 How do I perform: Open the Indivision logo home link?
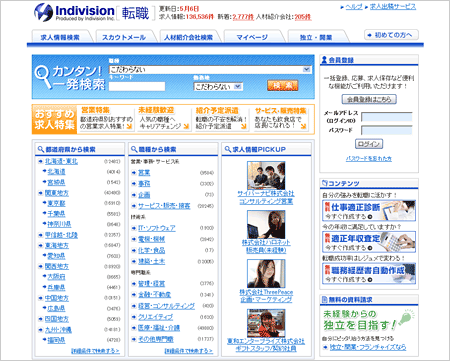click(74, 13)
